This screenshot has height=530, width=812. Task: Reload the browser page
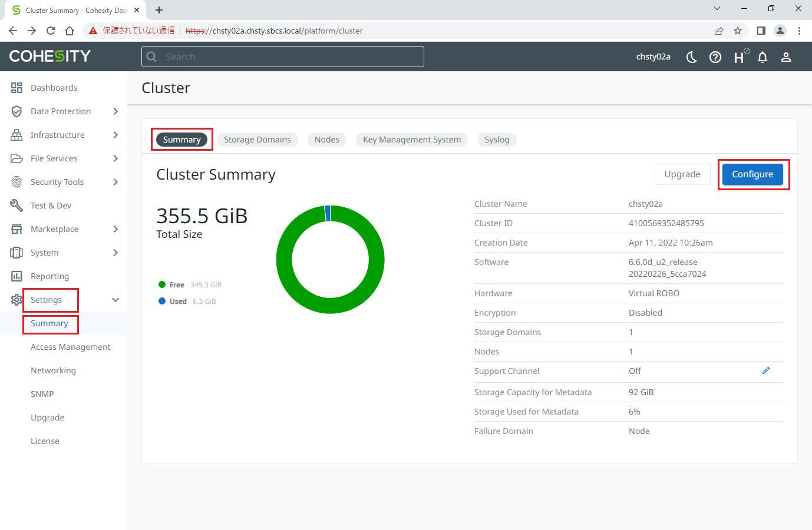pos(51,31)
